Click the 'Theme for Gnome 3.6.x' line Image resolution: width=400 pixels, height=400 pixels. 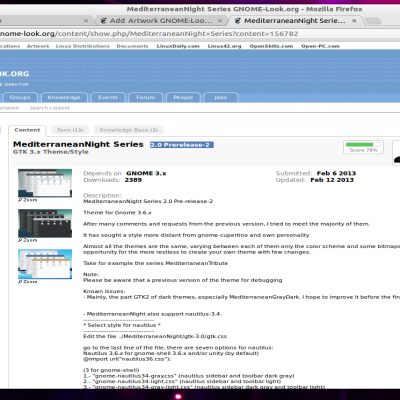click(117, 213)
